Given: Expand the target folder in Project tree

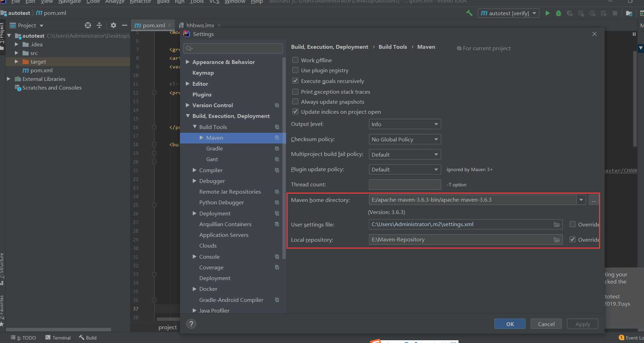Looking at the screenshot, I should pyautogui.click(x=16, y=62).
